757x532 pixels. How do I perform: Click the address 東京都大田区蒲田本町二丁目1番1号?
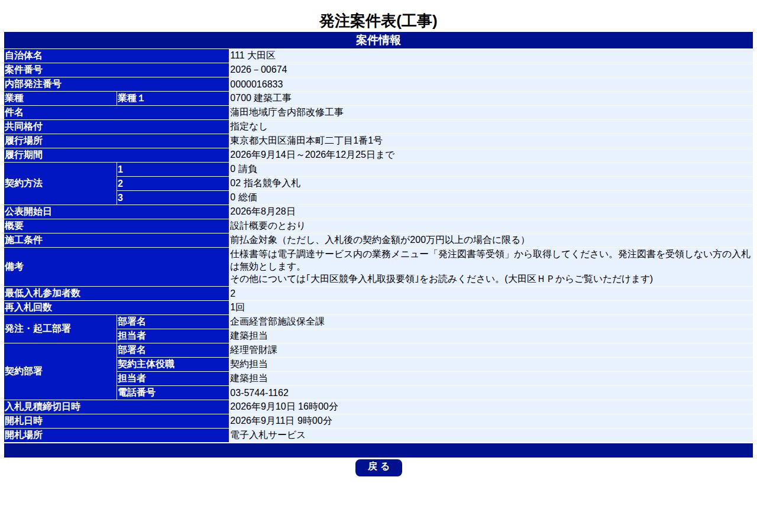[x=306, y=141]
